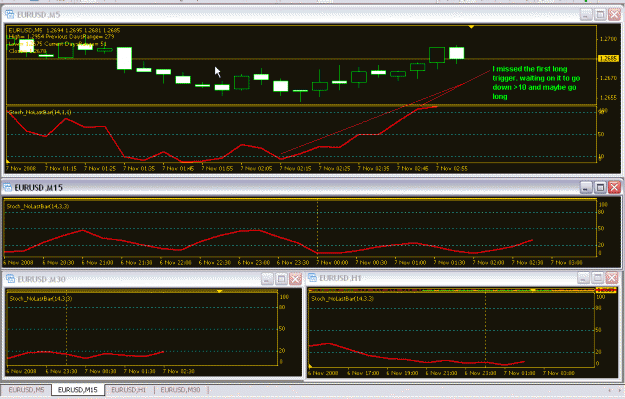Activate the EURUSD,M30 bottom tab
Viewport: 625px width, 399px height.
pos(181,389)
